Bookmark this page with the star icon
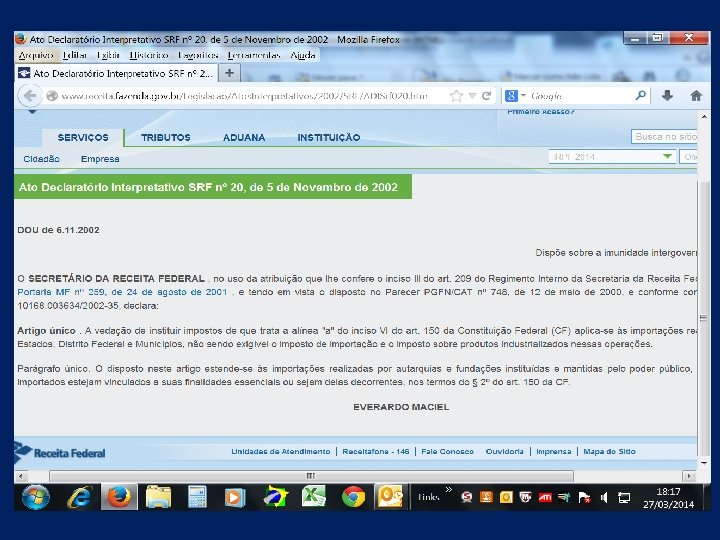This screenshot has height=540, width=720. (456, 96)
